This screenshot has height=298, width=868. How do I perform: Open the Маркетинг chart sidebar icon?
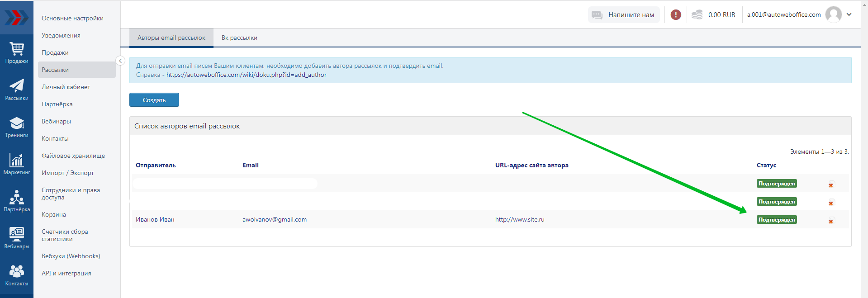pos(17,164)
